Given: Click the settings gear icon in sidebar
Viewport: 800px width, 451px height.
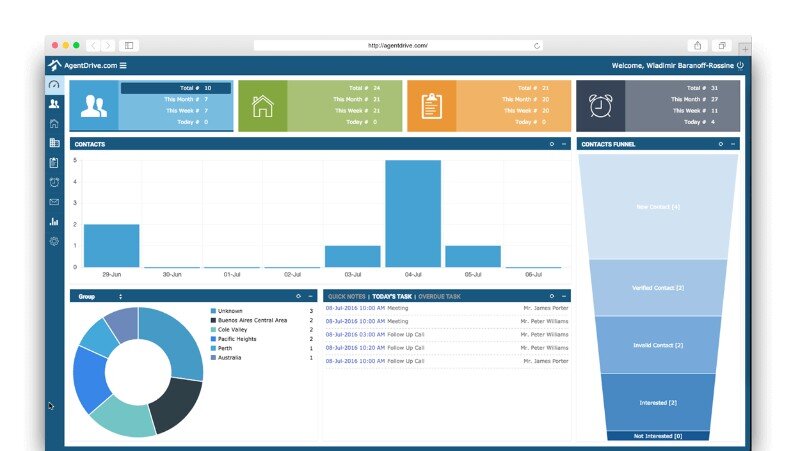Looking at the screenshot, I should click(54, 241).
